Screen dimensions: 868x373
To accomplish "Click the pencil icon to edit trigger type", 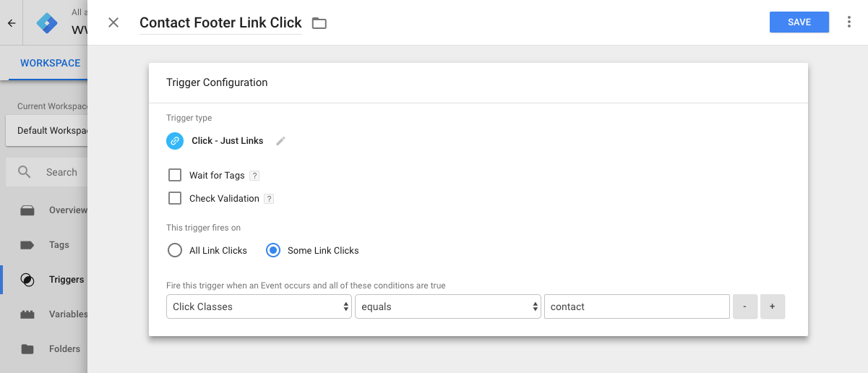I will (x=281, y=141).
